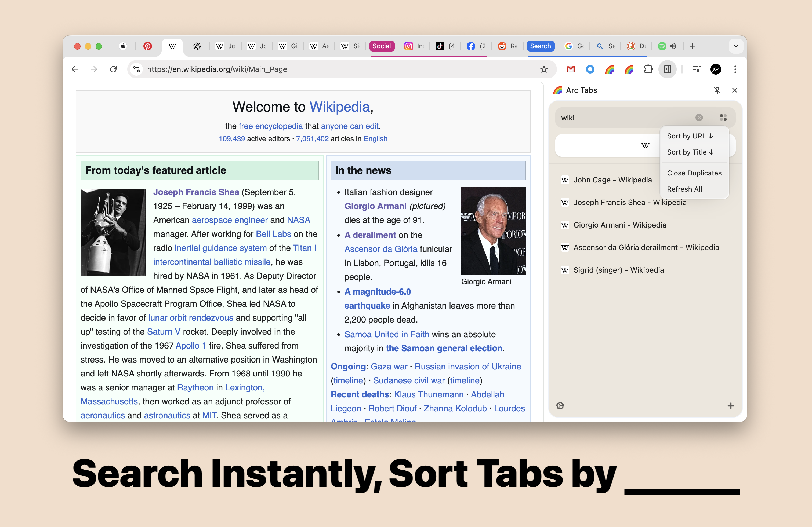Screen dimensions: 812x527
Task: Click the Giorgio Armani photo
Action: (493, 231)
